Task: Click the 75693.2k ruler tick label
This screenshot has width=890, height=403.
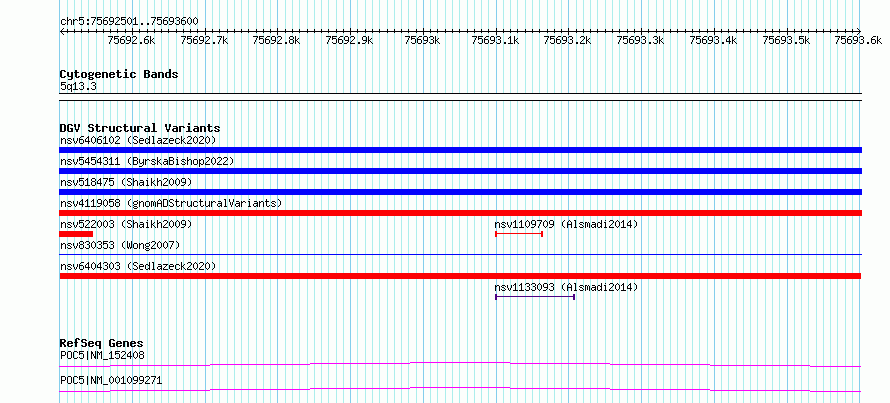Action: pos(567,40)
